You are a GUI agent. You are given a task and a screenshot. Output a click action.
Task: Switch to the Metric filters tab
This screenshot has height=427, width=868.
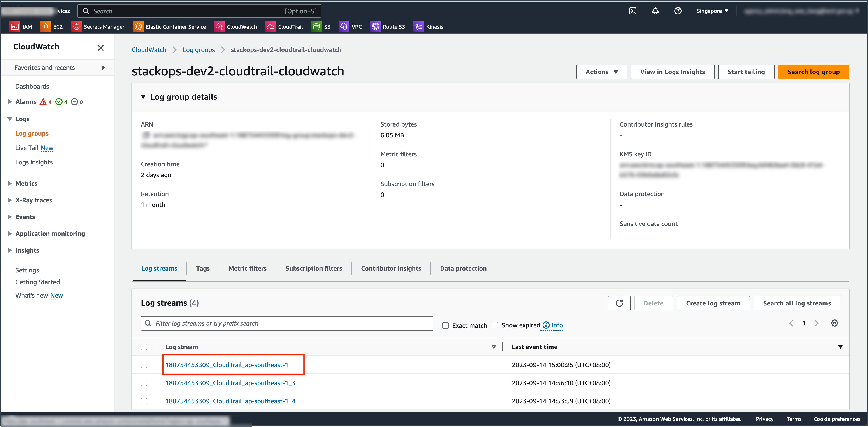point(247,268)
